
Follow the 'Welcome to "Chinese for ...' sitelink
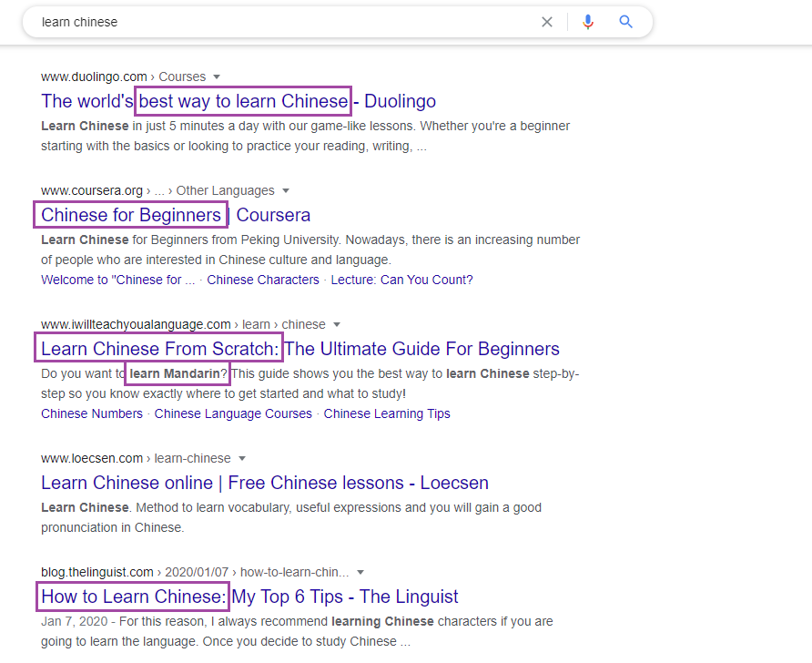(x=118, y=280)
